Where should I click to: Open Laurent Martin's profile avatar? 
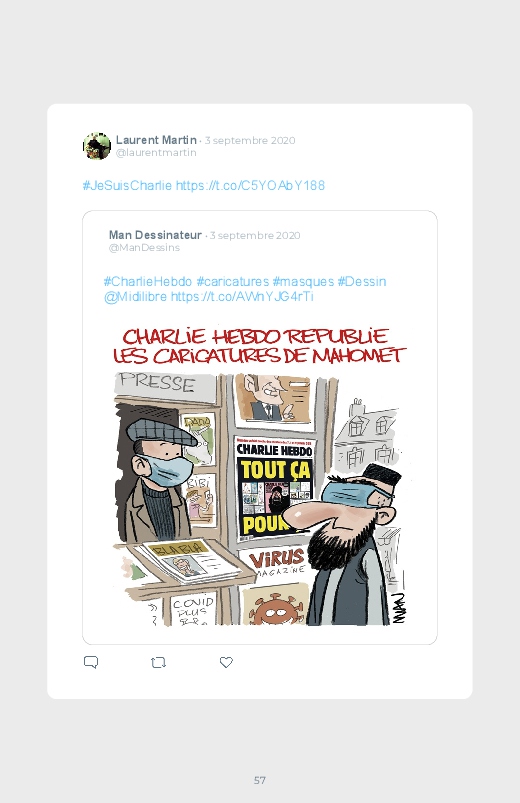(97, 146)
